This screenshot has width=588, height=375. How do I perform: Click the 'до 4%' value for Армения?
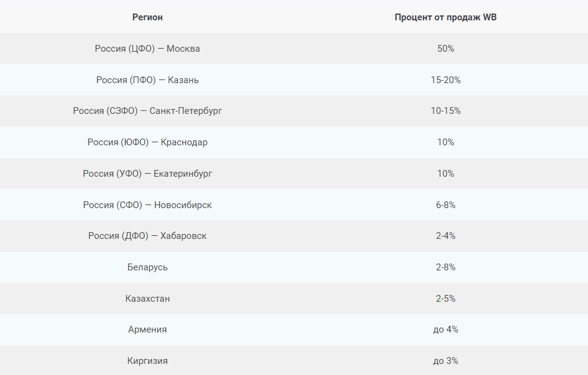(x=446, y=329)
